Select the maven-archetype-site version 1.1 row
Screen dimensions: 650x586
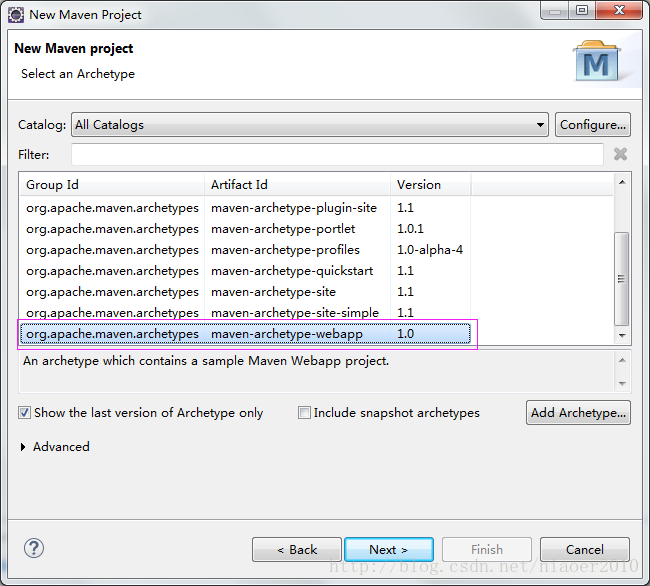point(245,292)
